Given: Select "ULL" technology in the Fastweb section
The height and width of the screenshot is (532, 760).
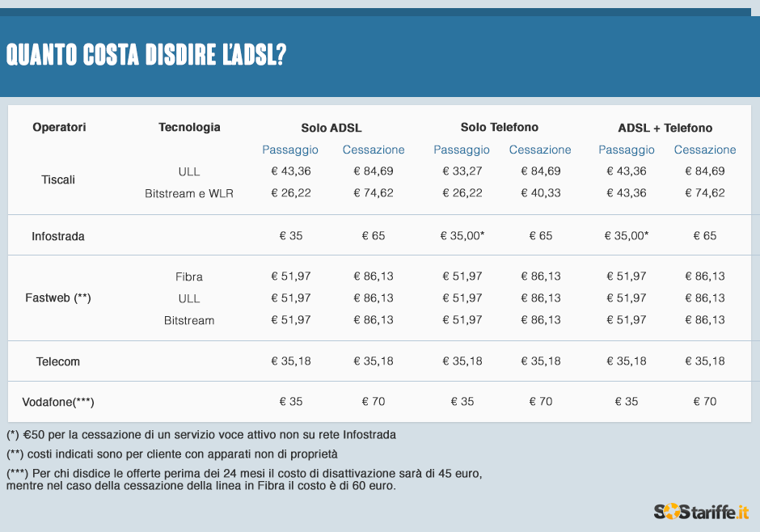Looking at the screenshot, I should tap(189, 298).
